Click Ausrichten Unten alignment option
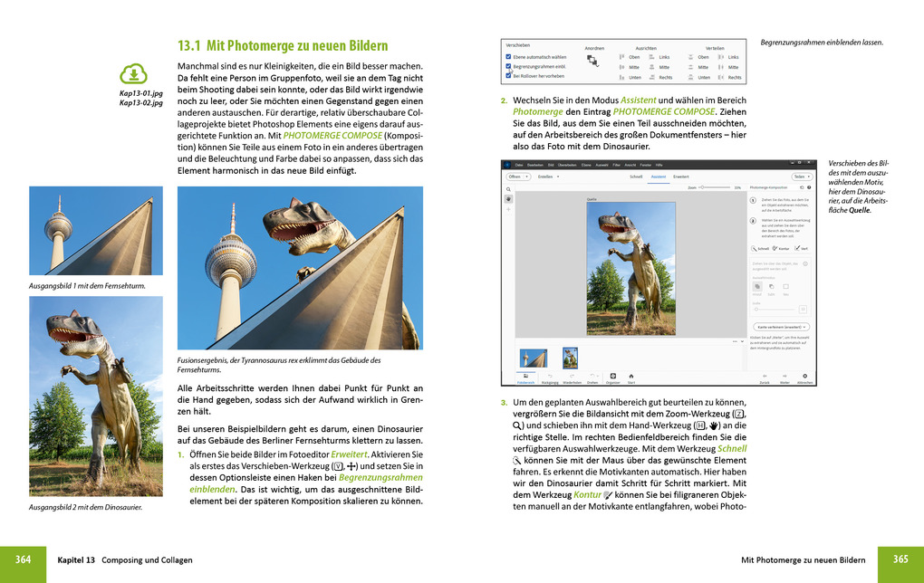924x583 pixels. pyautogui.click(x=630, y=77)
